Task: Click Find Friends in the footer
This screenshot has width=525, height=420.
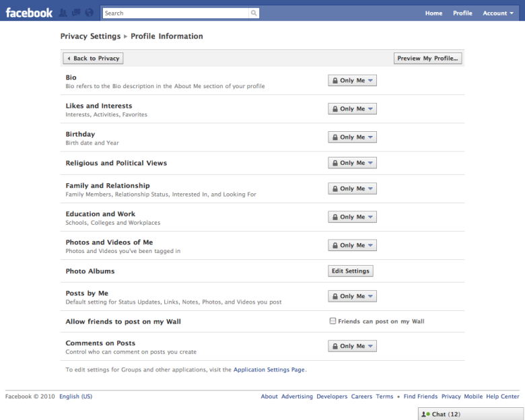Action: pyautogui.click(x=421, y=396)
